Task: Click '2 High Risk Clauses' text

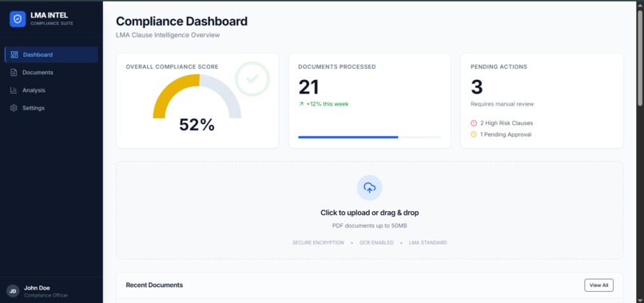Action: pyautogui.click(x=507, y=123)
